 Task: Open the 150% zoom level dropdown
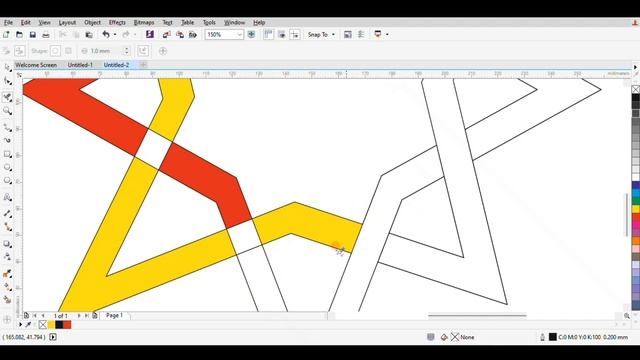click(240, 35)
